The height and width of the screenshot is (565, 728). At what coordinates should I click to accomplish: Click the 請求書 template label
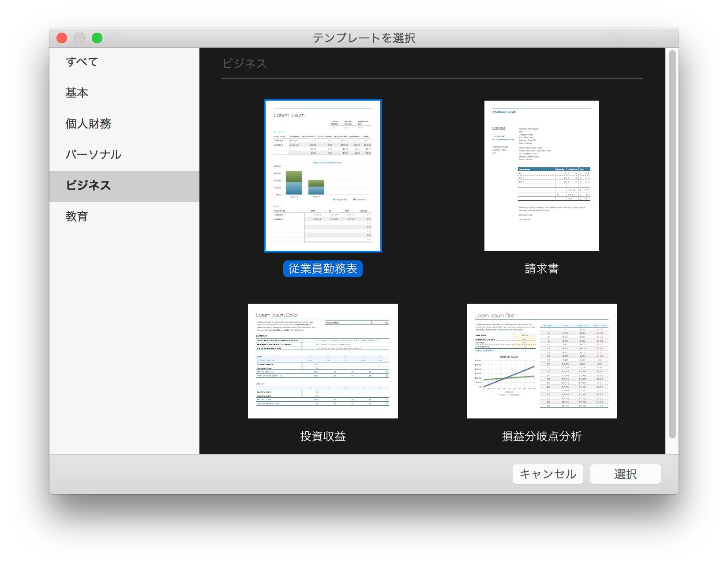(x=542, y=269)
